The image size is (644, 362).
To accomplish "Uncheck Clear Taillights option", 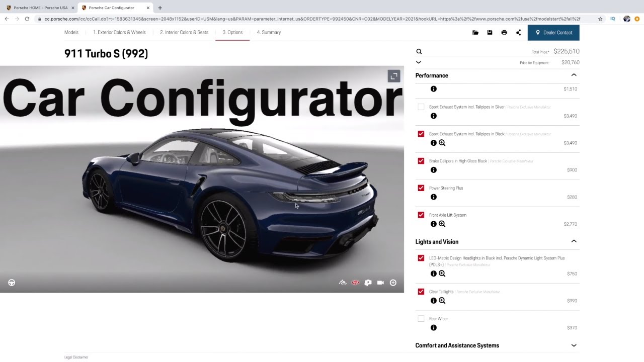I will [421, 292].
